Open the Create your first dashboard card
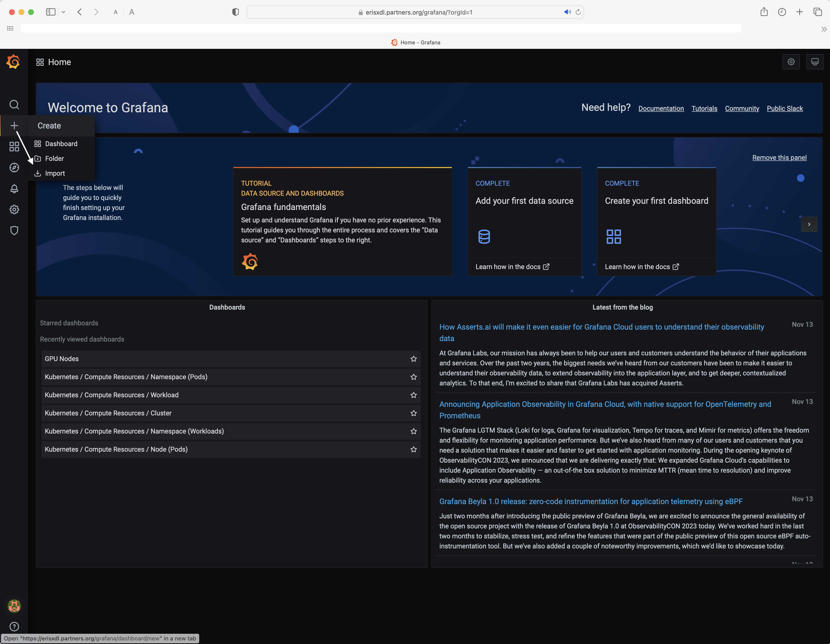 coord(656,213)
